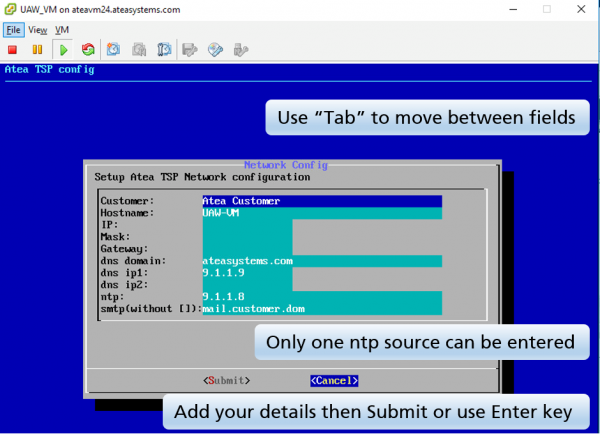600x434 pixels.
Task: Click into the IP address field
Action: pyautogui.click(x=248, y=225)
